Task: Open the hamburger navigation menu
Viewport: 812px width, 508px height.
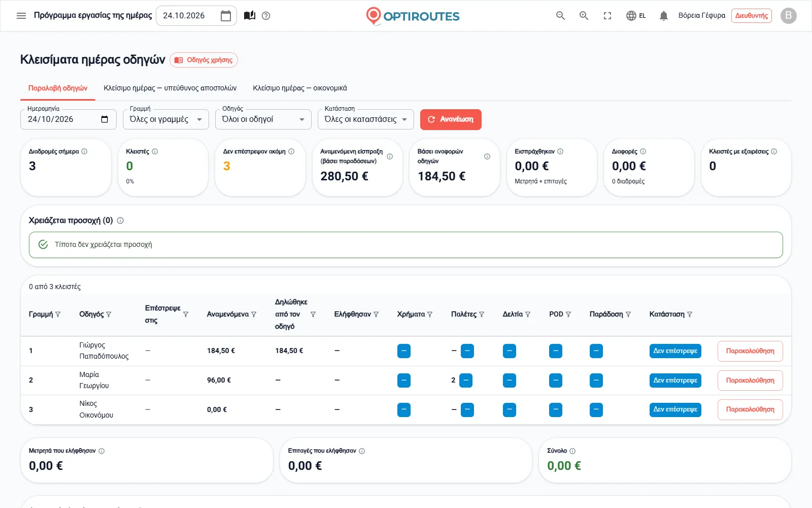Action: coord(21,16)
